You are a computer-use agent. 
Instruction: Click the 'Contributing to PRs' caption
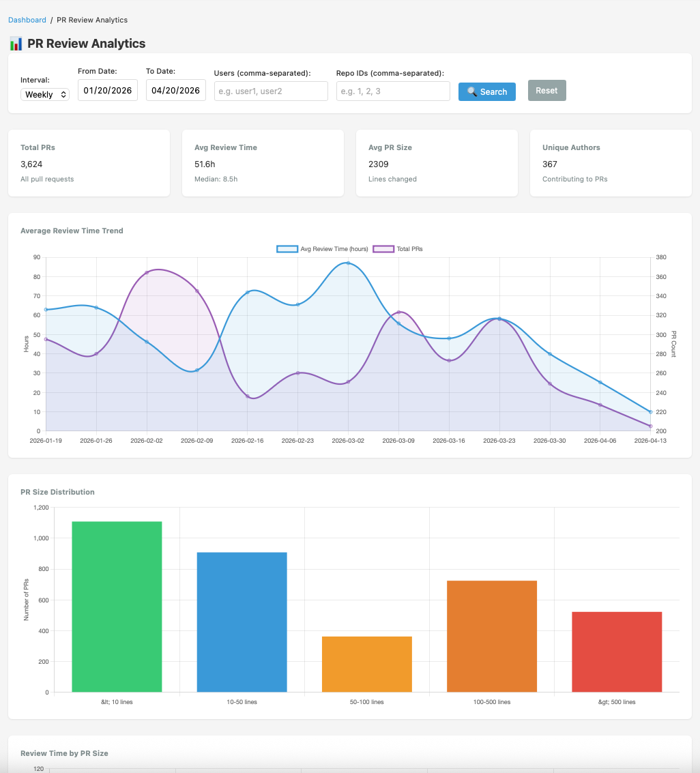(574, 179)
